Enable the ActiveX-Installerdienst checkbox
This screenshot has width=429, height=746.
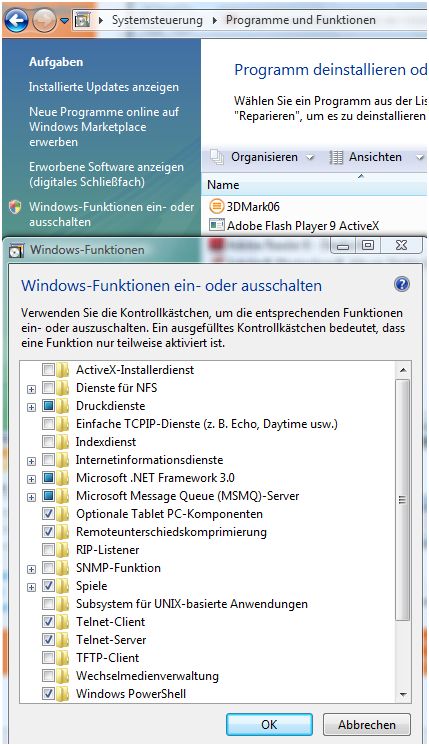tap(48, 370)
